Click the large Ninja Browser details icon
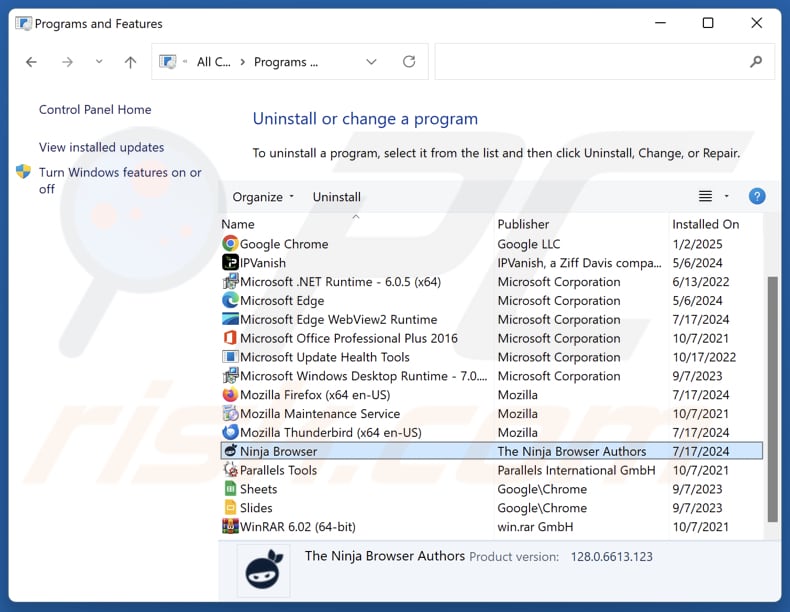 pyautogui.click(x=264, y=570)
